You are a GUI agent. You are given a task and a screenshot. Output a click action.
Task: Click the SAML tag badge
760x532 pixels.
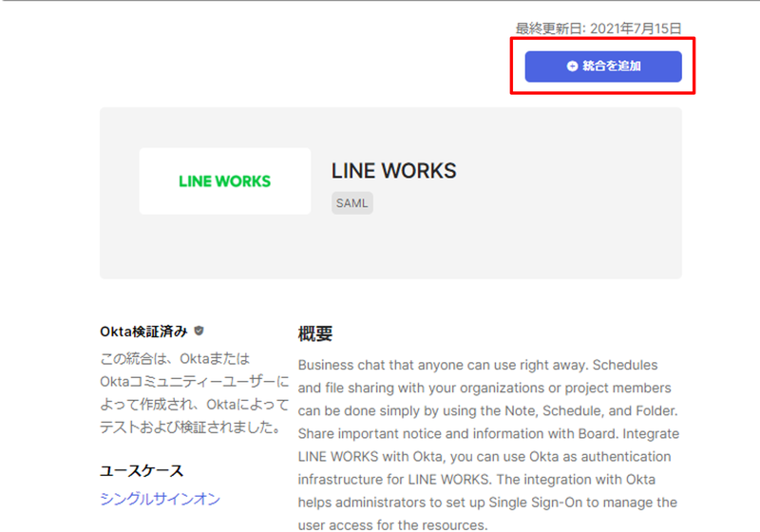[x=351, y=203]
